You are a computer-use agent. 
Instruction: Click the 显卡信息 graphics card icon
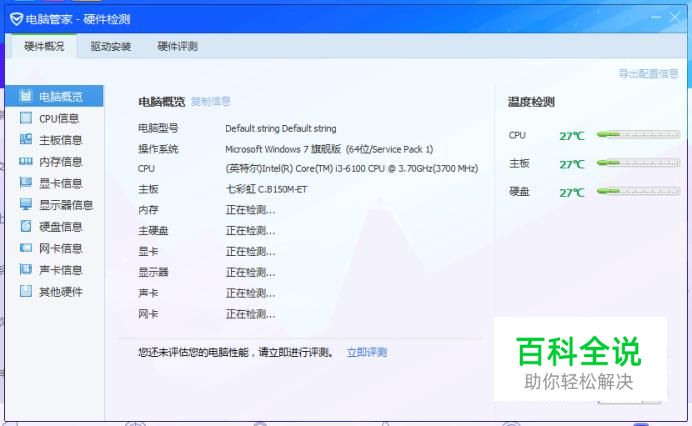[26, 183]
